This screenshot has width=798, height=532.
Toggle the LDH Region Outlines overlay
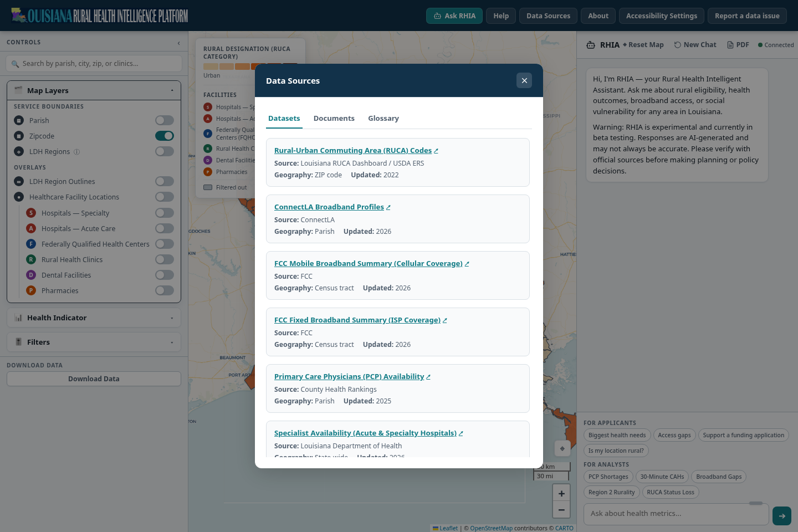click(165, 181)
